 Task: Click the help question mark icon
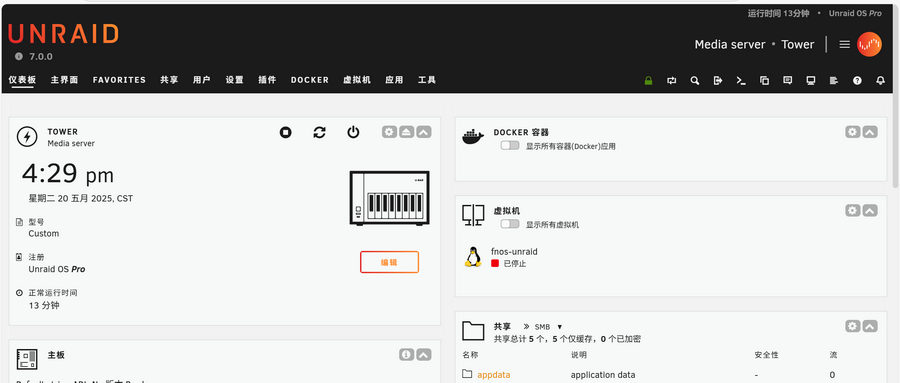click(857, 80)
